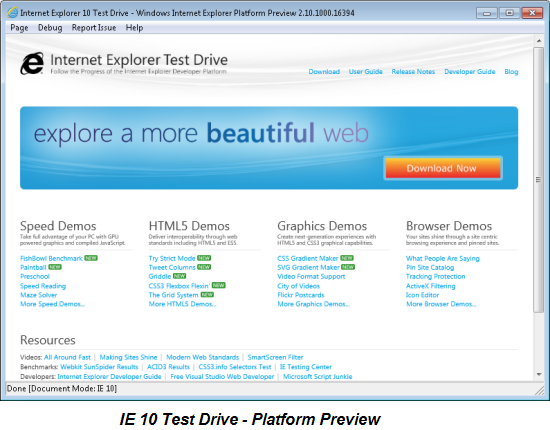Open Webkit SunSpider Results link
550x430 pixels.
point(99,367)
